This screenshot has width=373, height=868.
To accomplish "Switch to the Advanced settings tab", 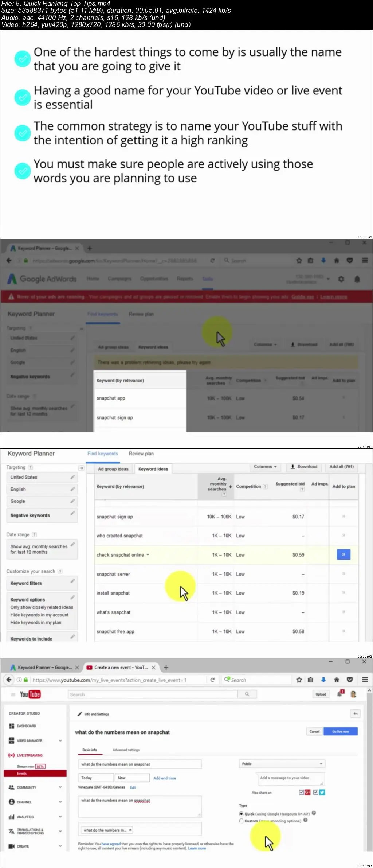I will coord(126,750).
